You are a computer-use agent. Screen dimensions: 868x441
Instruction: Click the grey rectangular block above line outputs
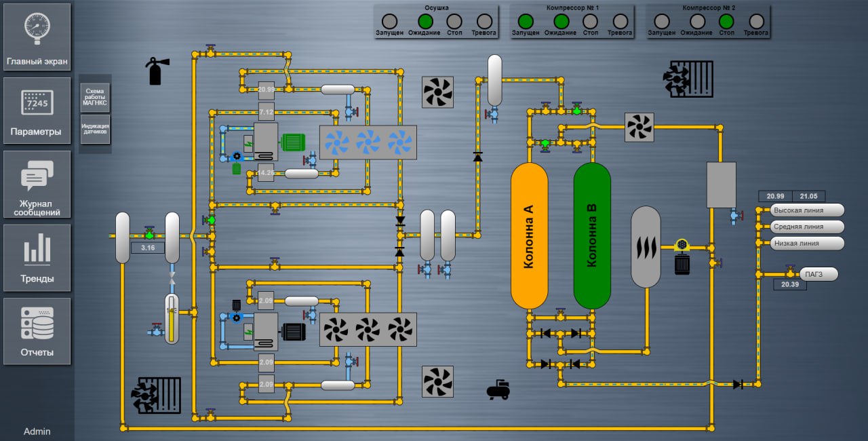point(722,185)
